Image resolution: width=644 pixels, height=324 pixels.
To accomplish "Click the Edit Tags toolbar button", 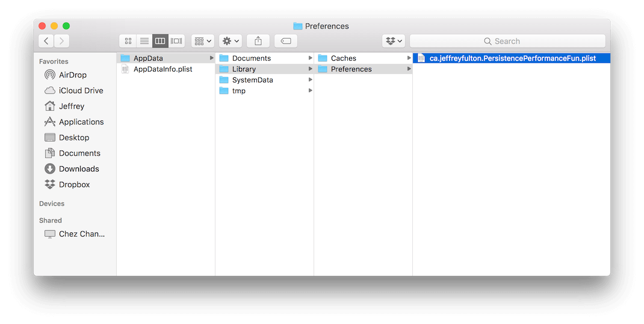I will (286, 41).
